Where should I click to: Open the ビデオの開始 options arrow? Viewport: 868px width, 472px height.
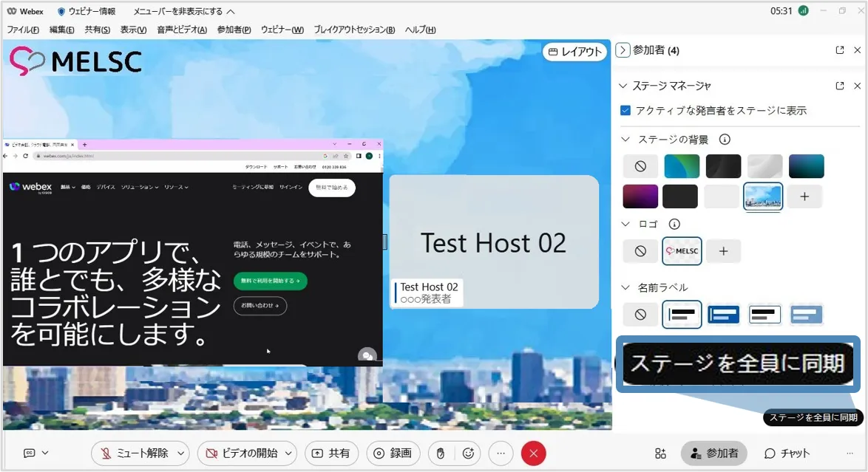coord(289,453)
